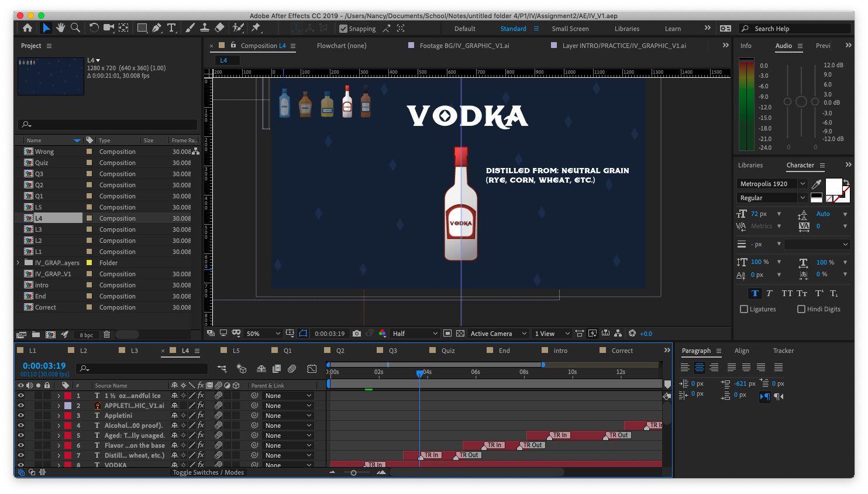Viewport: 868px width, 494px height.
Task: Open the Half resolution dropdown
Action: pos(414,333)
